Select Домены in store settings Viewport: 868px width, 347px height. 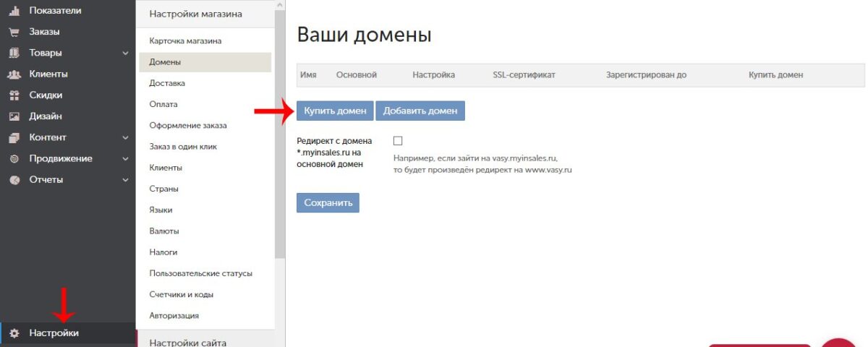tap(205, 62)
